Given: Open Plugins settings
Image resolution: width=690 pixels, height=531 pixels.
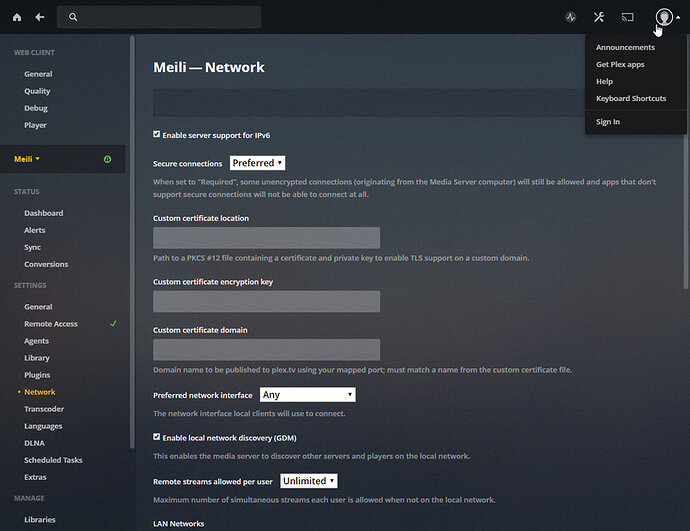Looking at the screenshot, I should [37, 375].
